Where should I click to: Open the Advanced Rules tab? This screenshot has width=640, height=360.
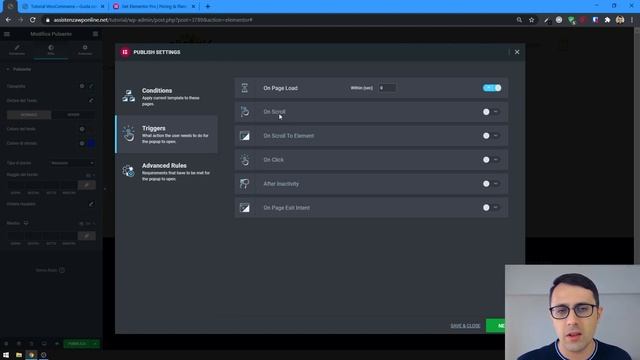(x=167, y=171)
